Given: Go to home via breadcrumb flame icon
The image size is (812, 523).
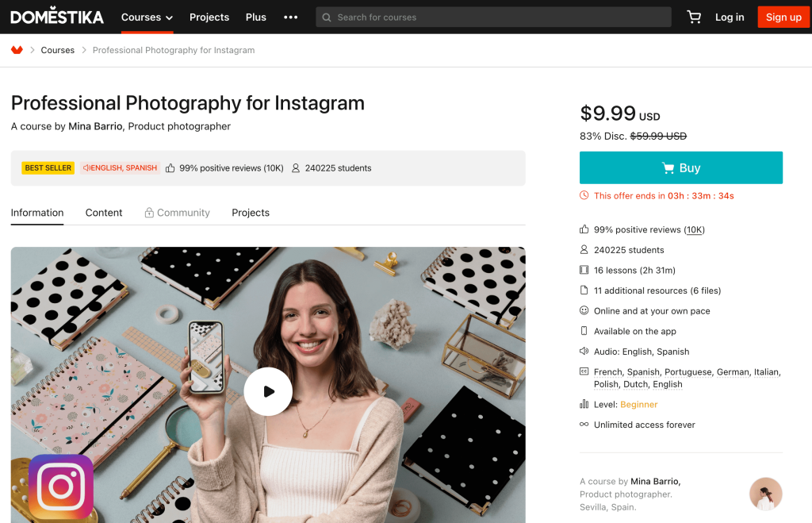Looking at the screenshot, I should [17, 50].
